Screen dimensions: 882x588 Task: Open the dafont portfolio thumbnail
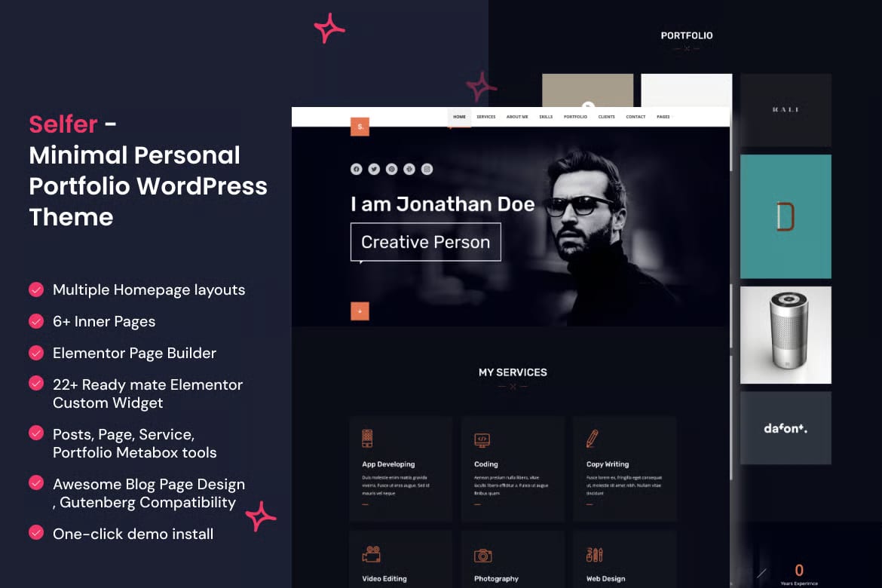click(786, 427)
